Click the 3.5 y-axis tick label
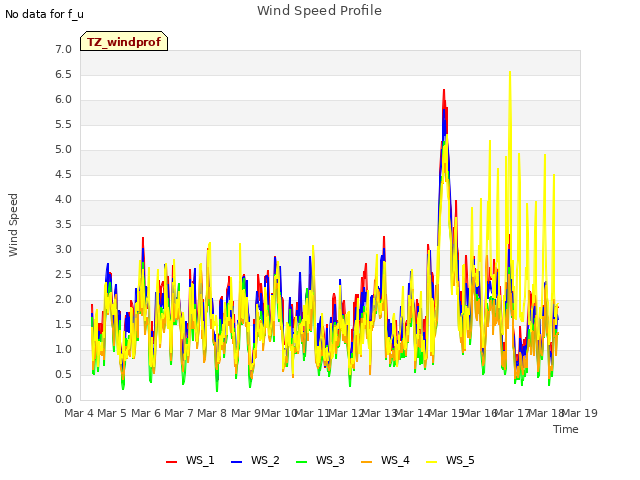Image resolution: width=640 pixels, height=480 pixels. click(x=63, y=224)
